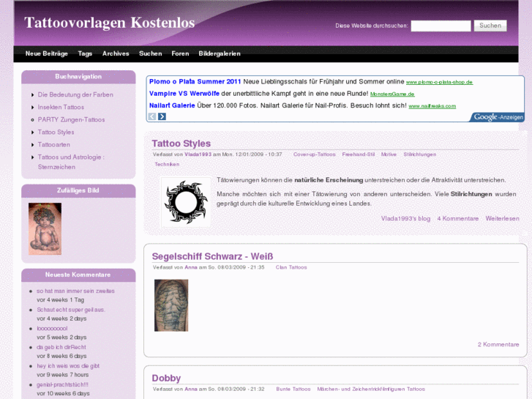Select the Cover-up-Tattoos tag
Viewport: 532px width, 399px height.
tap(314, 154)
